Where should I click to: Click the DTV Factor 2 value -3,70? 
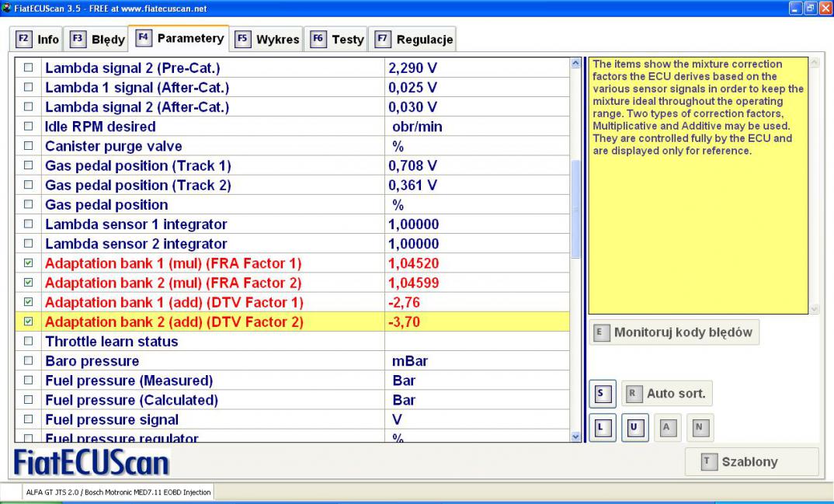pyautogui.click(x=405, y=322)
